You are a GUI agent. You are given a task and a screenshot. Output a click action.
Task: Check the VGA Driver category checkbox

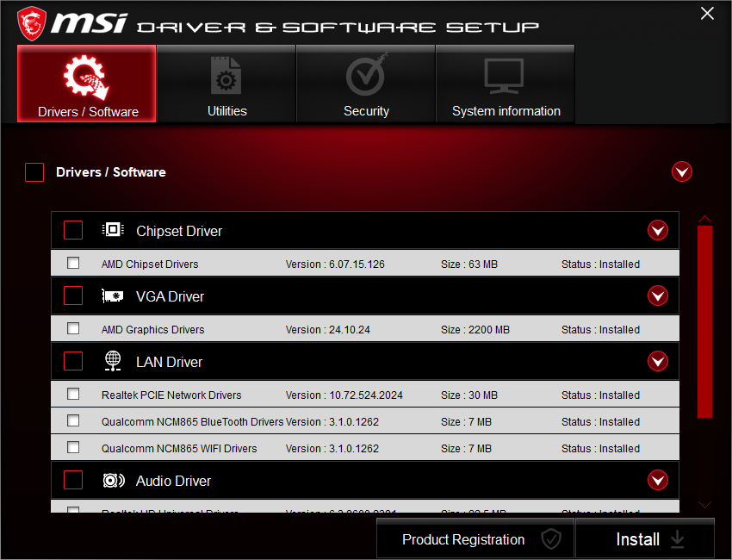tap(73, 296)
